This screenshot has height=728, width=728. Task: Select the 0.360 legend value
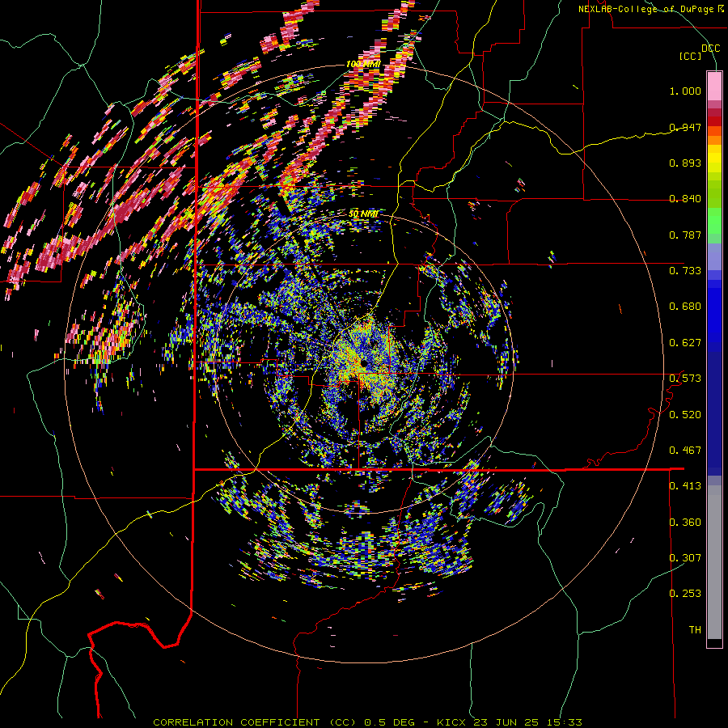[685, 523]
